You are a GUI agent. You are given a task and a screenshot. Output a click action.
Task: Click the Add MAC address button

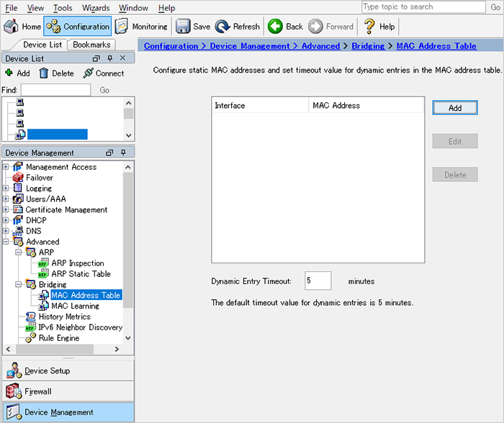click(454, 108)
